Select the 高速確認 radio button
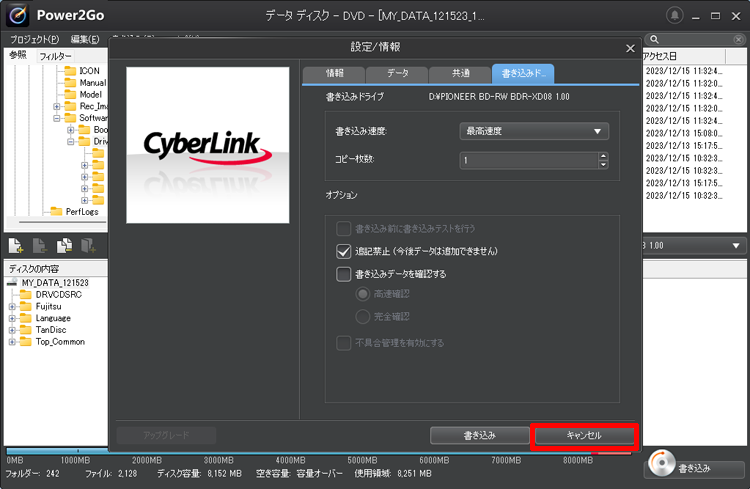 (x=363, y=294)
